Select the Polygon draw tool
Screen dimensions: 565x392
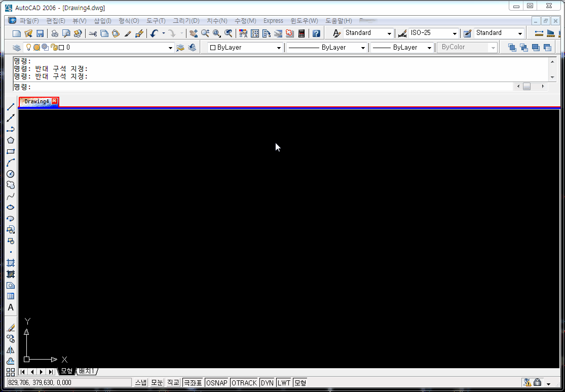pyautogui.click(x=11, y=140)
